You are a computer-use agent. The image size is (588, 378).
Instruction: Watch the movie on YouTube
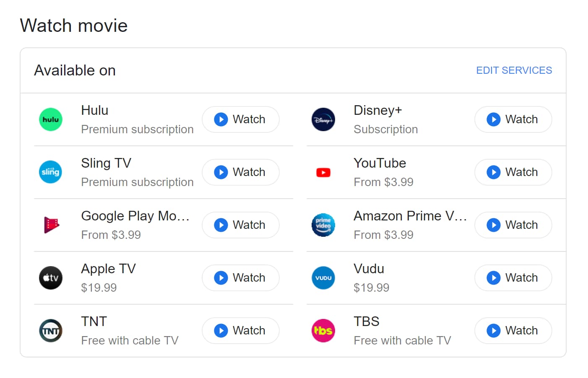tap(513, 172)
